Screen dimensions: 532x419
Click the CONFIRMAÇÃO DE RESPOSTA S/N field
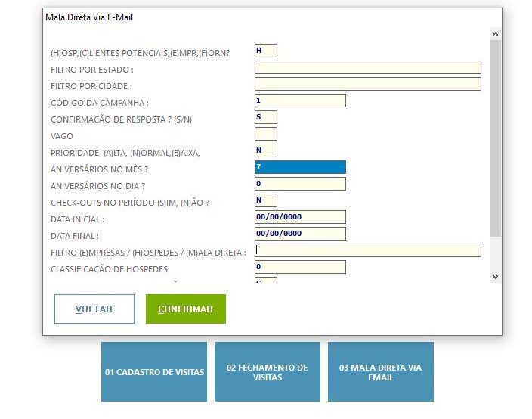pos(266,117)
